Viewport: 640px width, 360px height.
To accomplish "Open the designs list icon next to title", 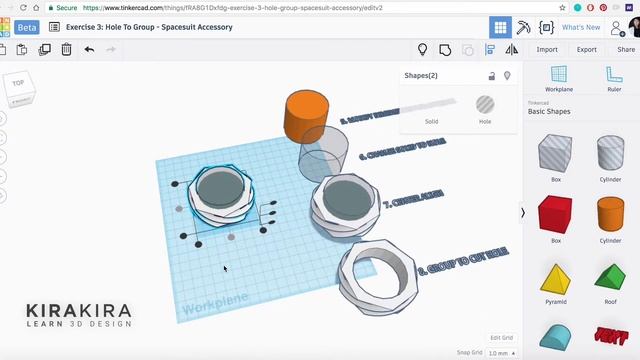I will click(x=54, y=27).
